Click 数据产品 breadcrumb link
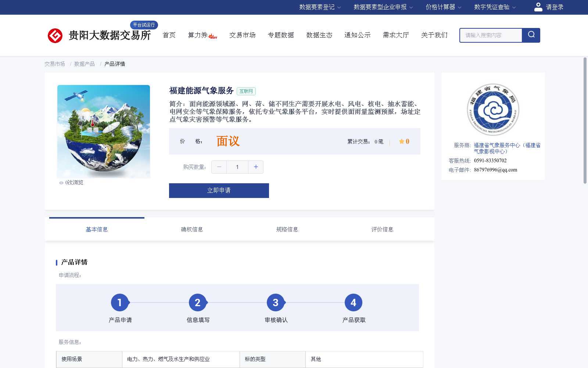 pos(85,64)
